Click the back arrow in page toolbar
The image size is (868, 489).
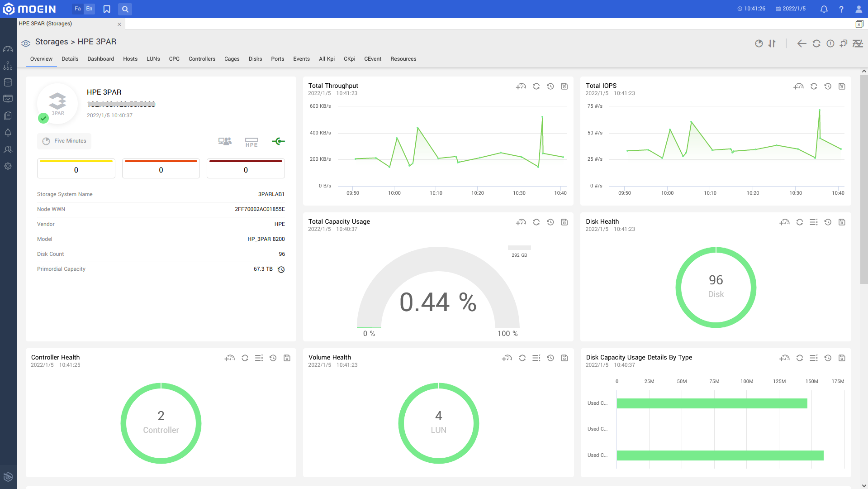[x=802, y=43]
